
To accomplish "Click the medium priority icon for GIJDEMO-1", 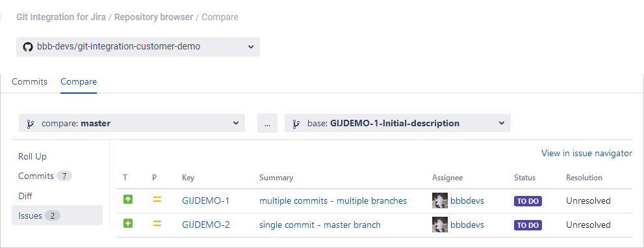I will click(157, 200).
